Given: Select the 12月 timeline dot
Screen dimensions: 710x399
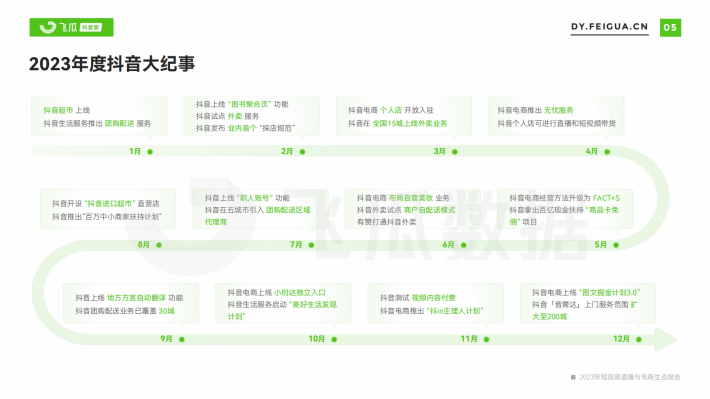Looking at the screenshot, I should point(639,339).
